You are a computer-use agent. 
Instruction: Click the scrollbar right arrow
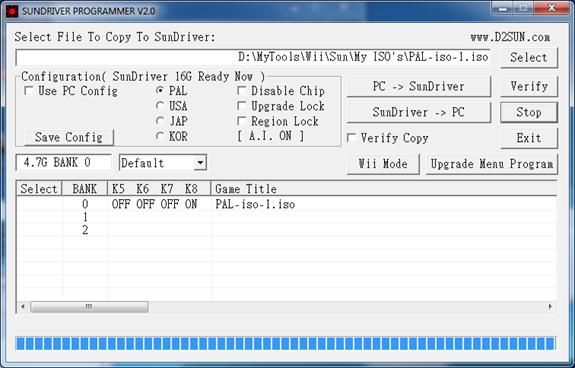pos(550,307)
